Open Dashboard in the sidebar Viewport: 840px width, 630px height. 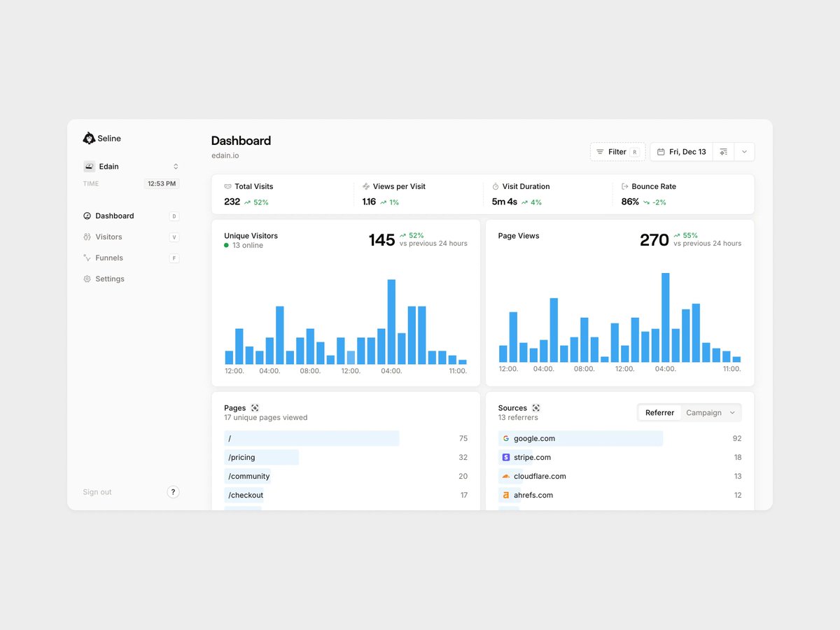click(x=131, y=216)
